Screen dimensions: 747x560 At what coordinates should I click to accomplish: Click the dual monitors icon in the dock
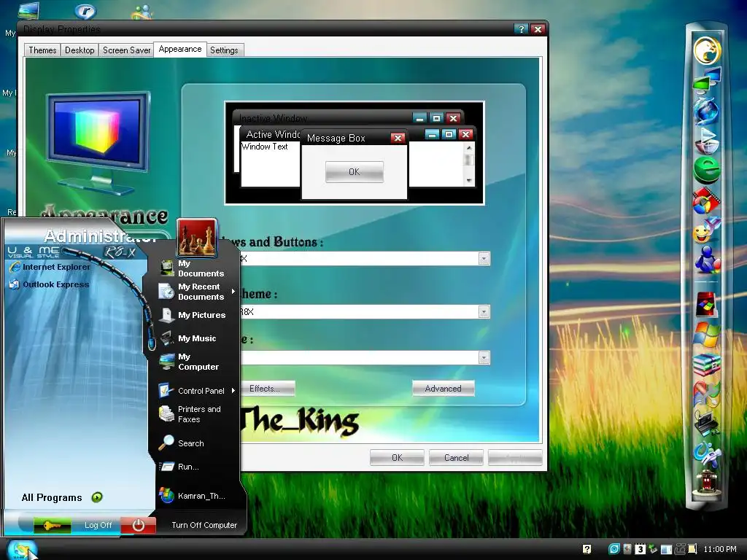click(706, 79)
